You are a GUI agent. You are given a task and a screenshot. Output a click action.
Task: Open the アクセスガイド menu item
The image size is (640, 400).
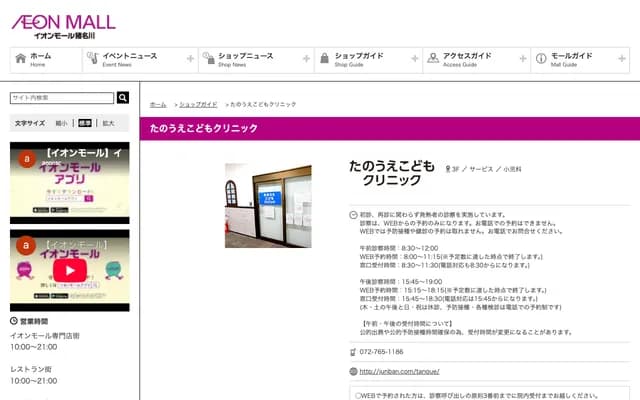click(477, 60)
